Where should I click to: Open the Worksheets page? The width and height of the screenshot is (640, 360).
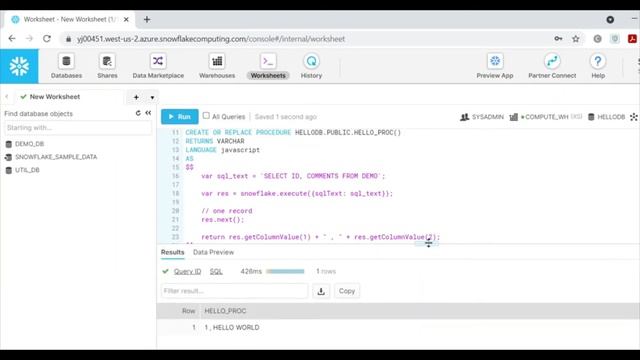(x=268, y=66)
